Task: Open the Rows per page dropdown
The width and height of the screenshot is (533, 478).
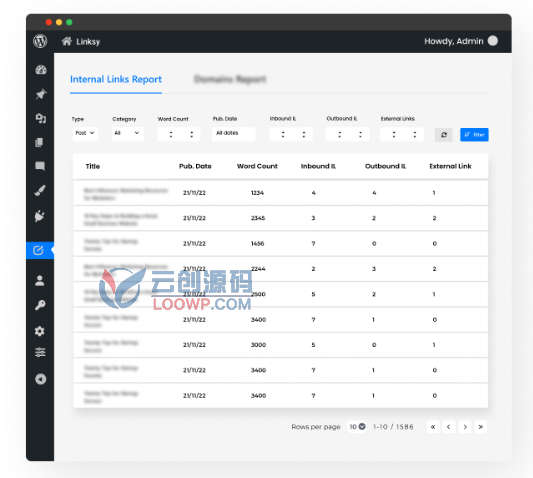Action: 357,426
